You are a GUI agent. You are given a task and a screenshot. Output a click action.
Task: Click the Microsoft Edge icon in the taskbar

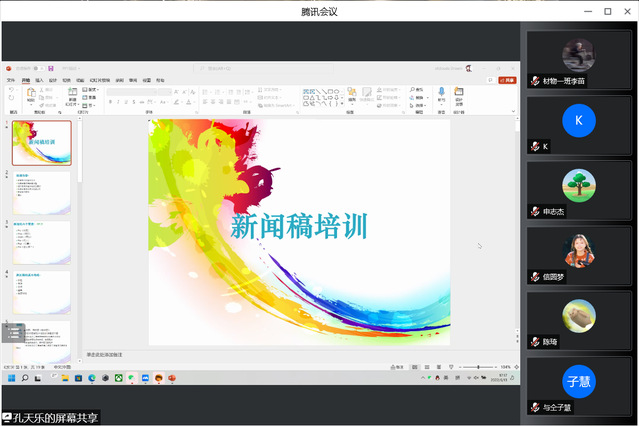[x=92, y=378]
